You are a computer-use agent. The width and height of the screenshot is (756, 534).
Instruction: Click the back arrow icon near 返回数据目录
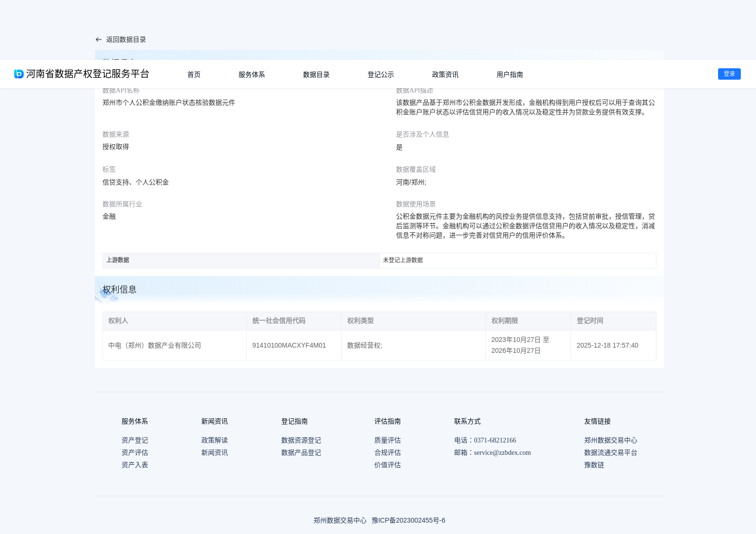click(x=98, y=40)
